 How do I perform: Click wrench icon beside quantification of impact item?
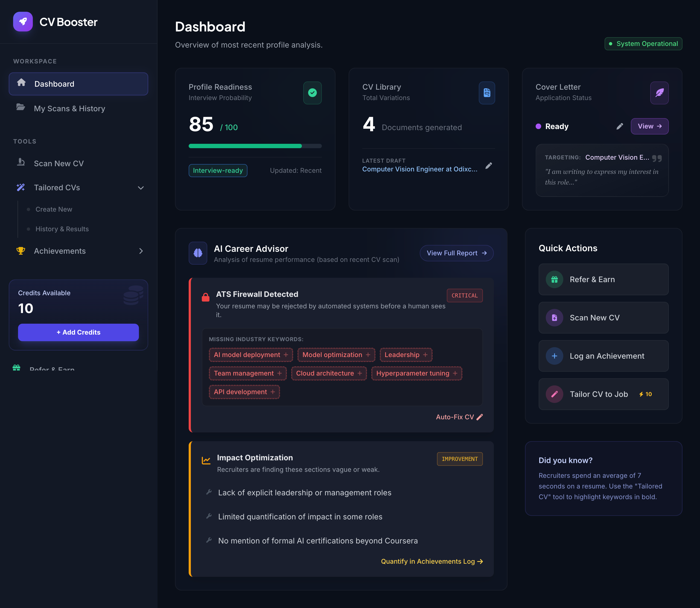coord(209,516)
